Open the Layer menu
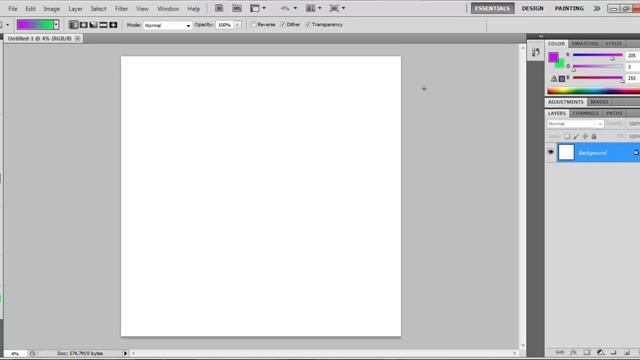The height and width of the screenshot is (360, 640). point(75,9)
